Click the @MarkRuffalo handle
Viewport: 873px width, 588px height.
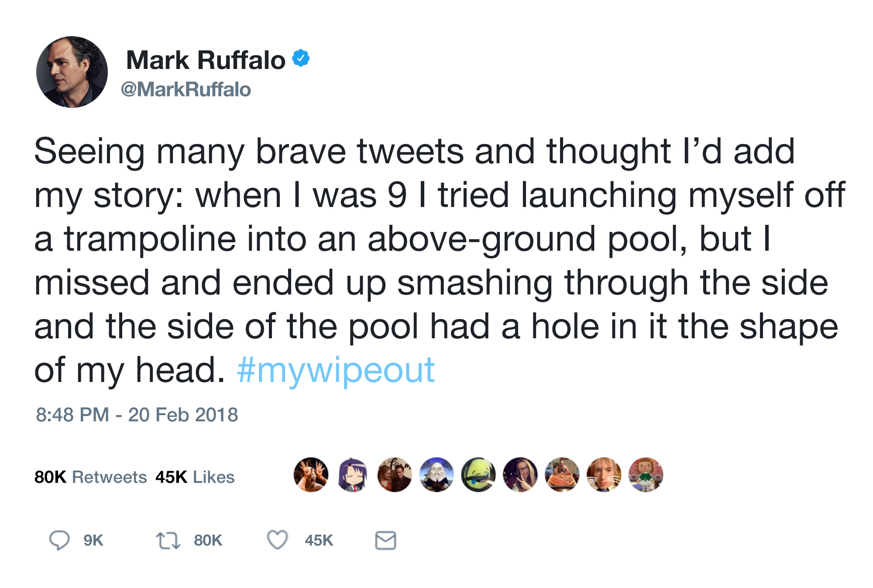186,89
